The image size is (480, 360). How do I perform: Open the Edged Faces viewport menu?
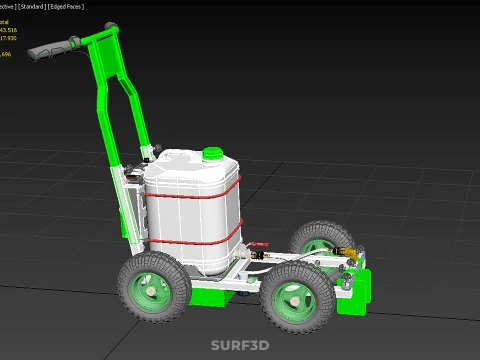[66, 7]
